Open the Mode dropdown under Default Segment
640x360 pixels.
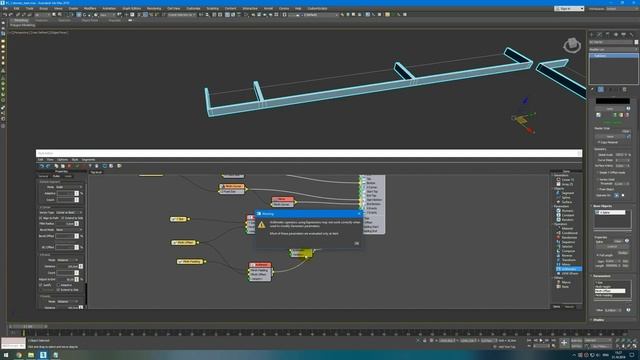click(69, 187)
